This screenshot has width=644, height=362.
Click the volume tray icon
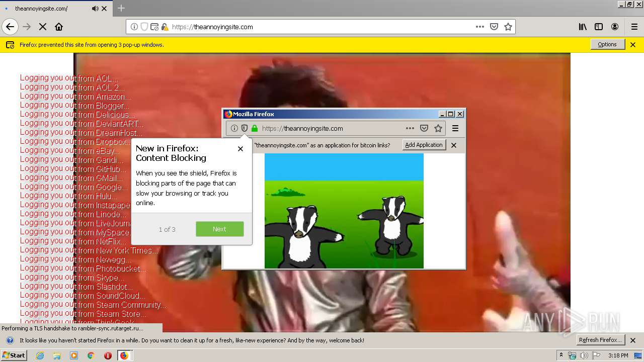click(x=584, y=355)
